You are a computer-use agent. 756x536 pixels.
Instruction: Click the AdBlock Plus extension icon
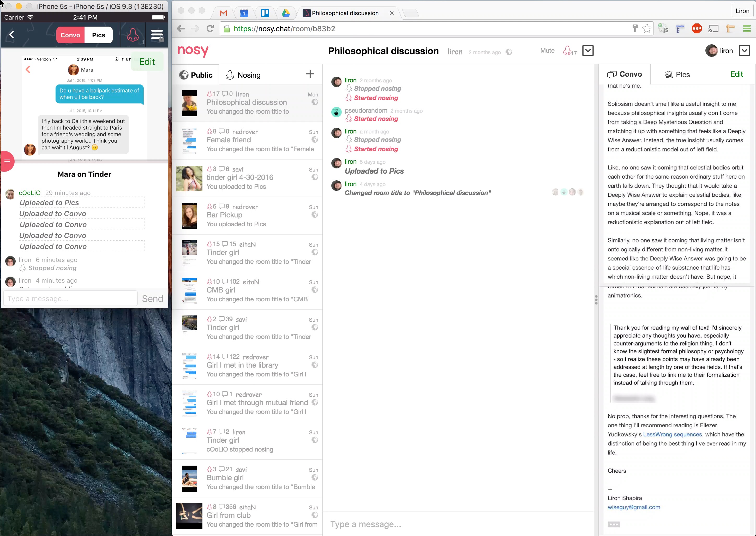coord(696,29)
